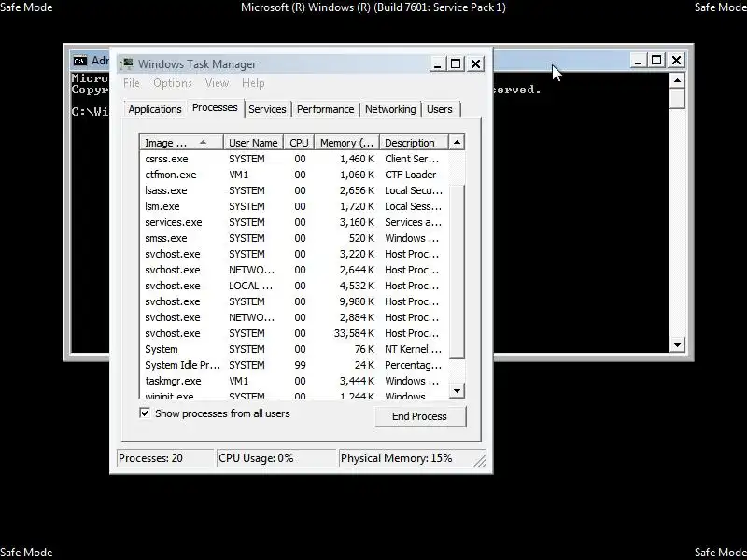Select svchost.exe using 3,220 K memory
The height and width of the screenshot is (560, 747).
[x=294, y=254]
